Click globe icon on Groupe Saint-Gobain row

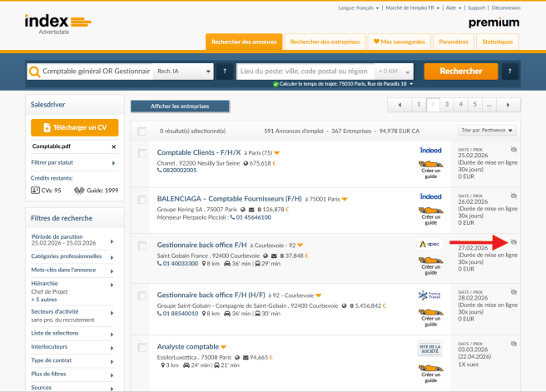344,306
